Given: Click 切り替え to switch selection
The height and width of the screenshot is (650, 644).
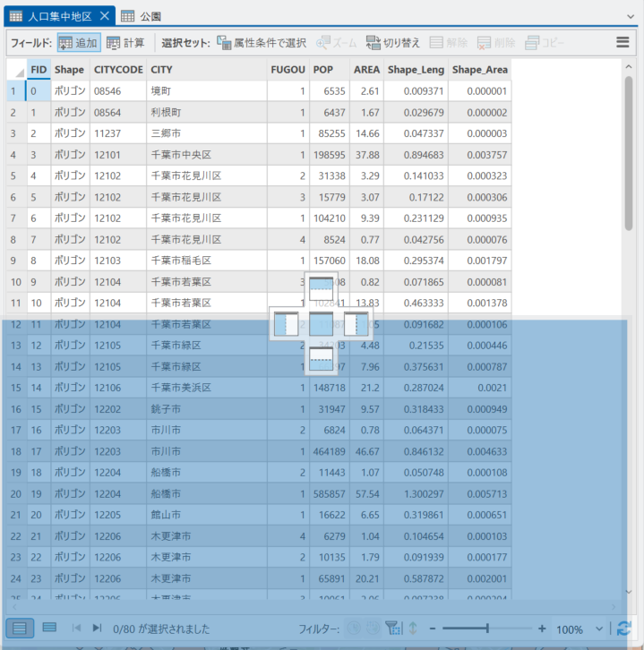Looking at the screenshot, I should (x=393, y=42).
